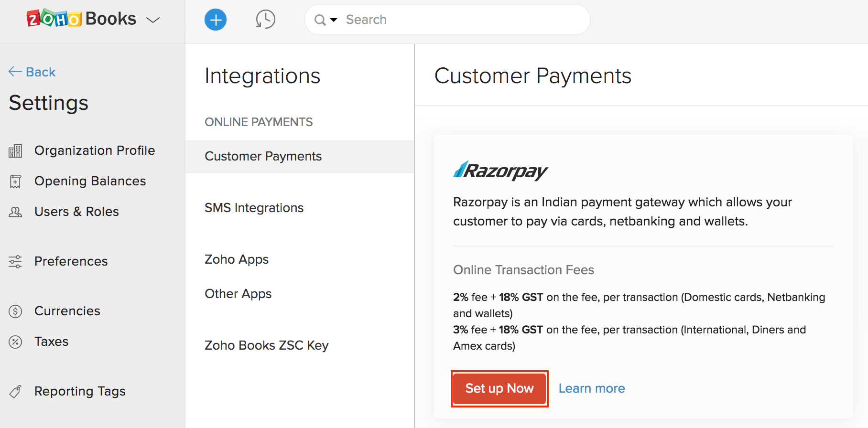Click the Users & Roles people icon
868x428 pixels.
15,212
